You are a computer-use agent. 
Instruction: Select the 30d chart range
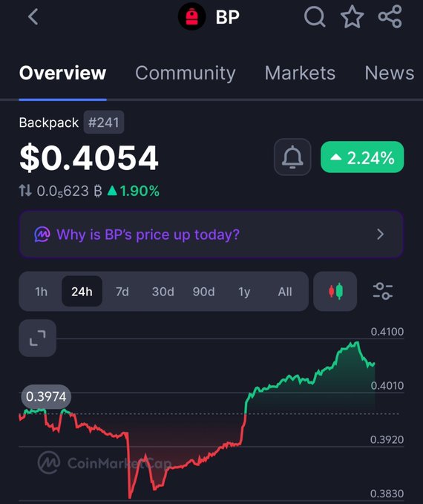[x=163, y=292]
